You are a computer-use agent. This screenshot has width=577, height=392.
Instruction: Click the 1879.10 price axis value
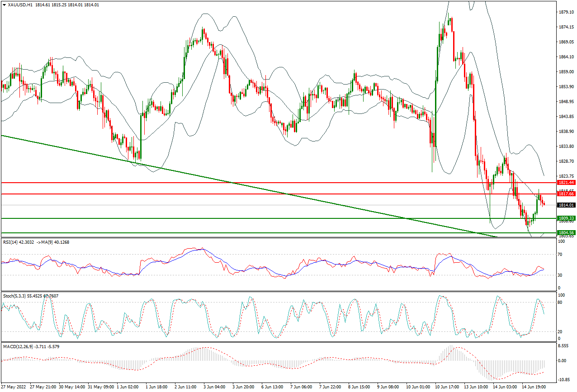(x=566, y=12)
